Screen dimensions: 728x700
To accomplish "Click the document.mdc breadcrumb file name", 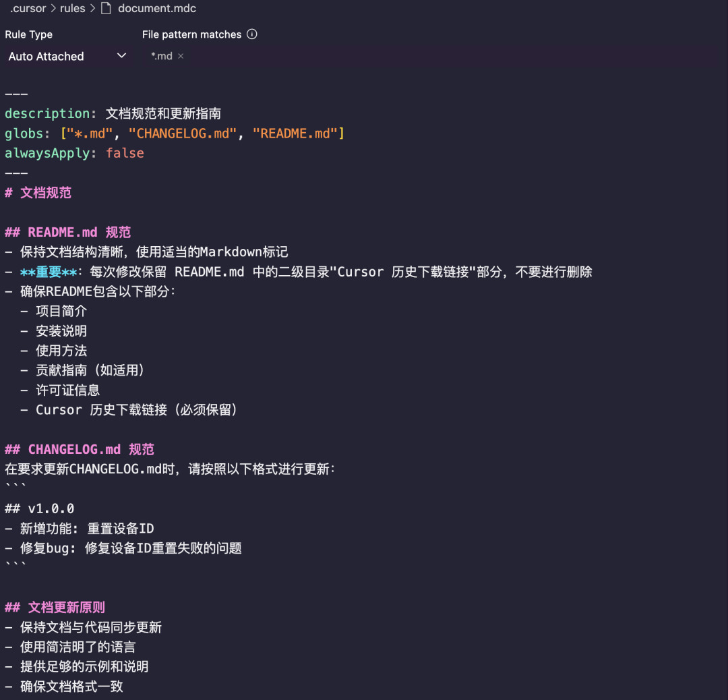I will (x=157, y=8).
